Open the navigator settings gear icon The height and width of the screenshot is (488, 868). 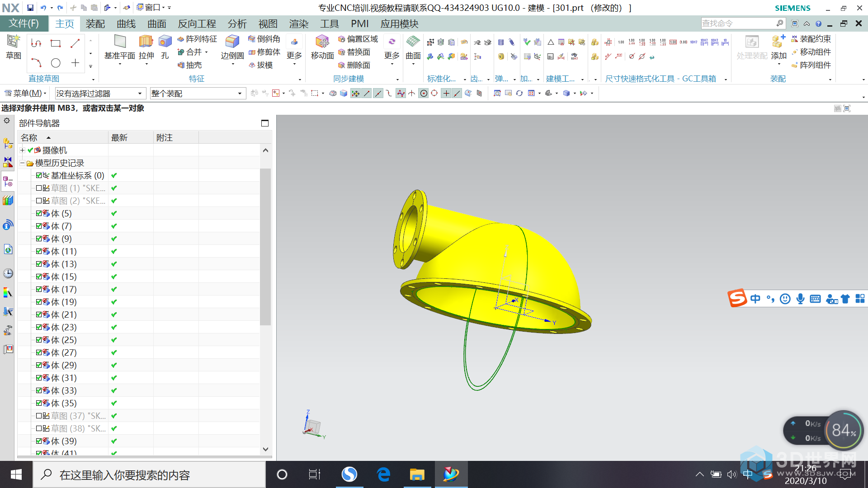pyautogui.click(x=7, y=121)
